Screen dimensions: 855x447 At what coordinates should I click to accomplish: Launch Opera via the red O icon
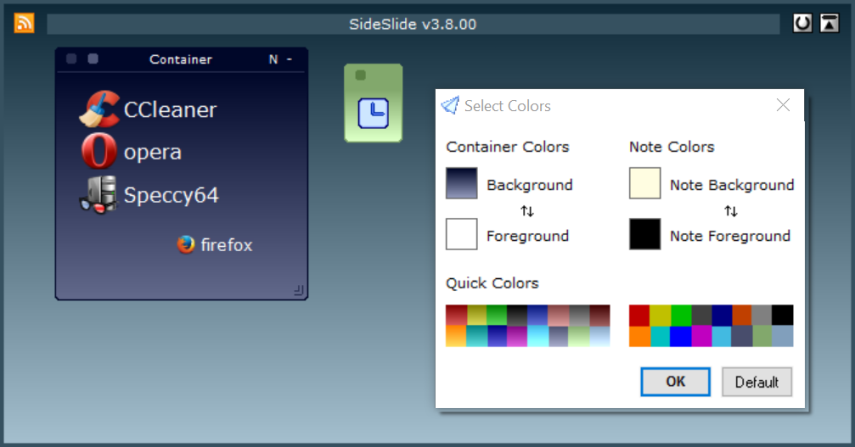click(99, 151)
